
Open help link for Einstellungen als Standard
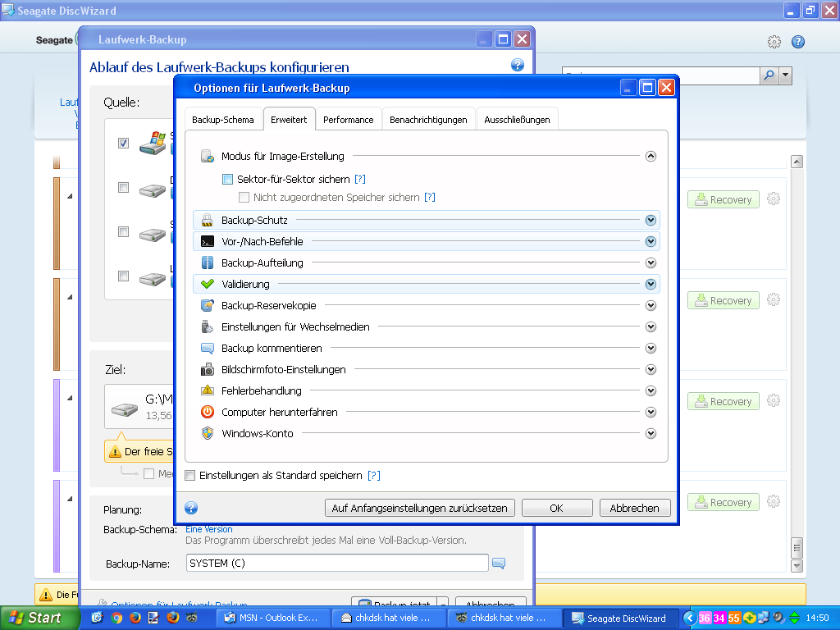tap(374, 476)
